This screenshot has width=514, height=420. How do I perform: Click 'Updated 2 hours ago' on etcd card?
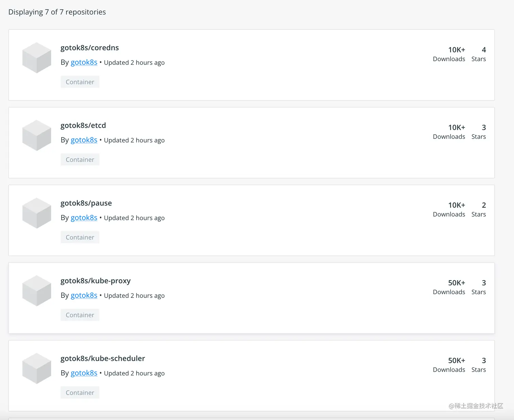[134, 140]
